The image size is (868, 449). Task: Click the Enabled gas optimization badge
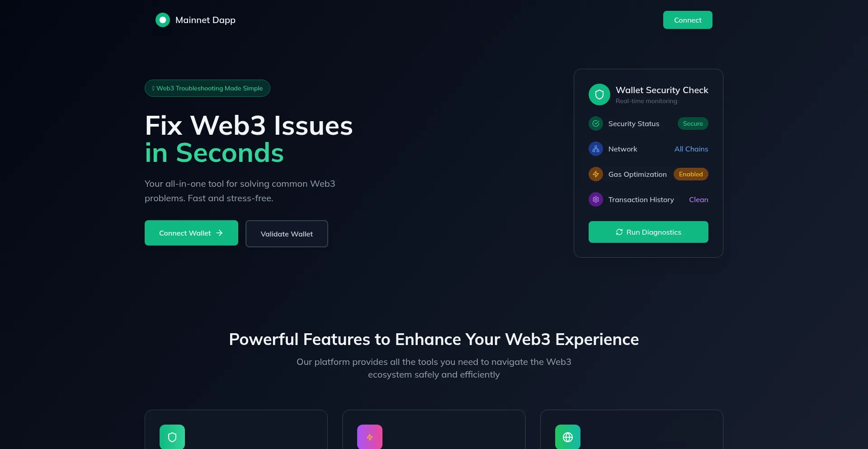tap(691, 174)
